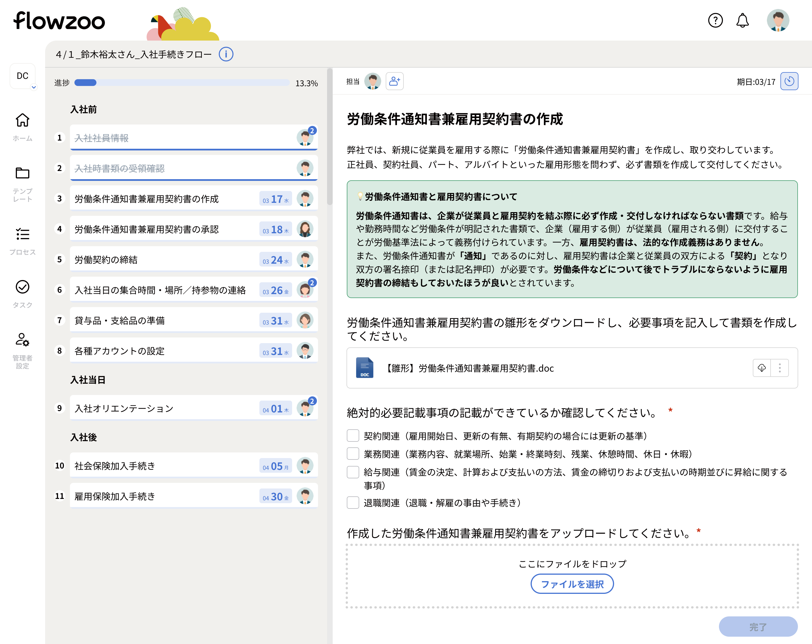Open notifications via the bell icon

(x=742, y=21)
